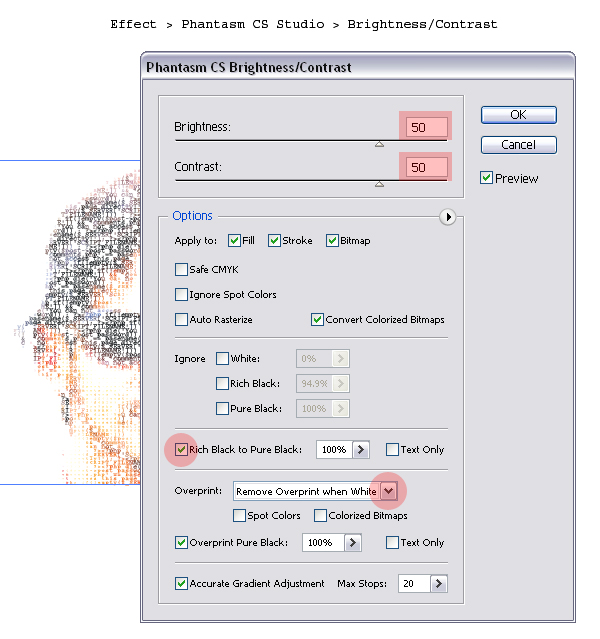The width and height of the screenshot is (600, 639).
Task: Open the Max Stops arrow menu
Action: (439, 583)
